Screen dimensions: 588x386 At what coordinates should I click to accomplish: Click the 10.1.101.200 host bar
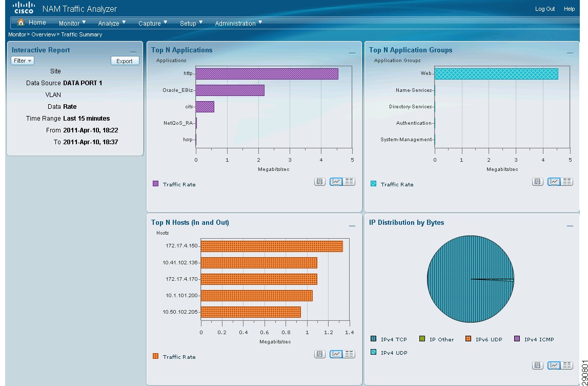tap(257, 296)
